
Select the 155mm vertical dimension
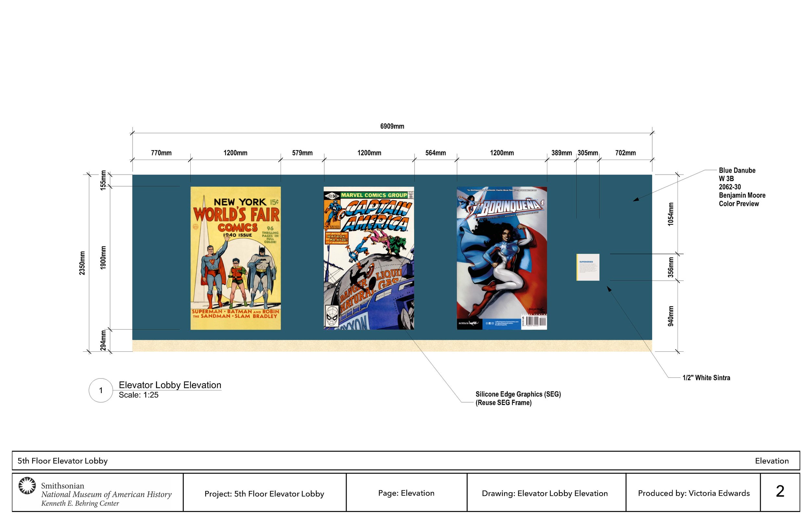pyautogui.click(x=103, y=180)
